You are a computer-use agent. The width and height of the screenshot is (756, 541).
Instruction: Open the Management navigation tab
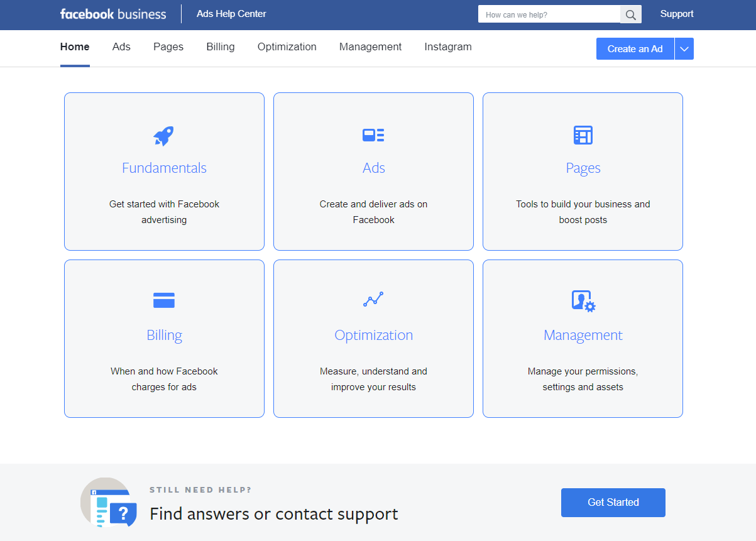click(370, 47)
